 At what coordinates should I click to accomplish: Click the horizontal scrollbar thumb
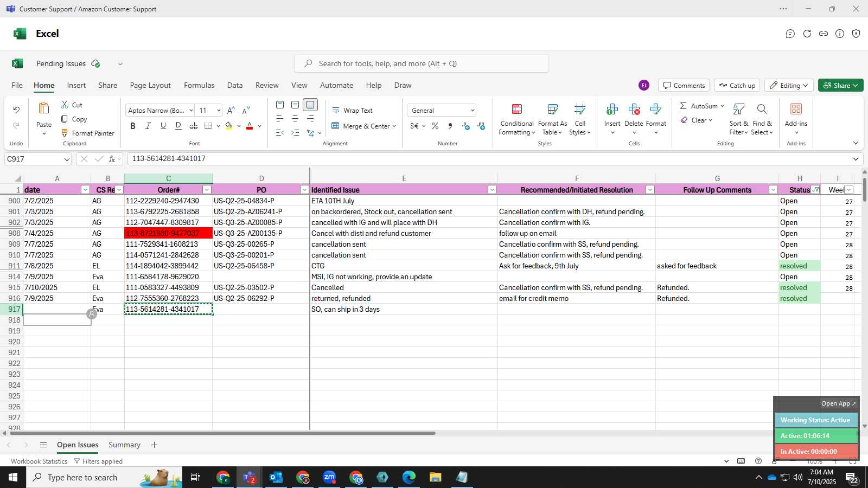(222, 433)
